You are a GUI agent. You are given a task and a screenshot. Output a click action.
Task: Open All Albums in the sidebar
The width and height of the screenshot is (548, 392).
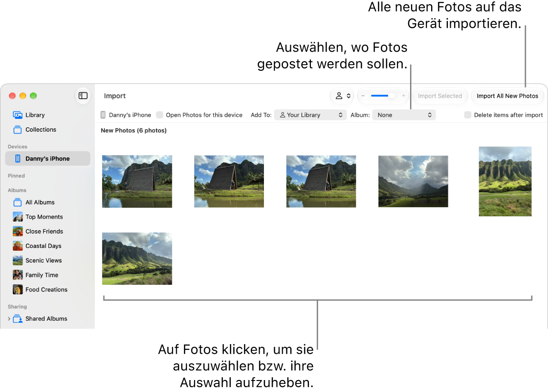pyautogui.click(x=47, y=202)
